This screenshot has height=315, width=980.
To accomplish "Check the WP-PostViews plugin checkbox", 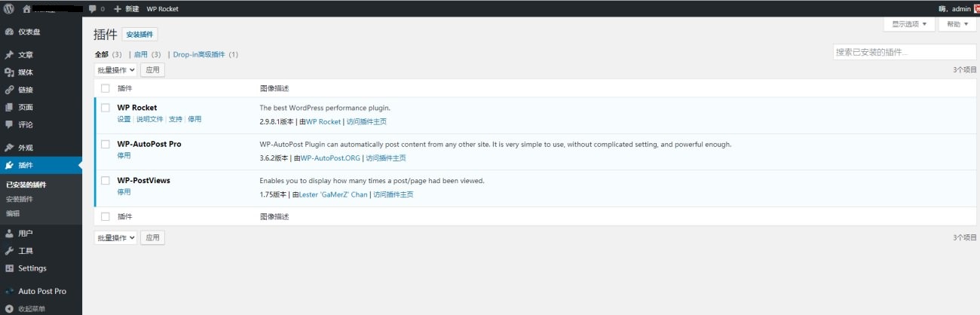I will pos(106,181).
